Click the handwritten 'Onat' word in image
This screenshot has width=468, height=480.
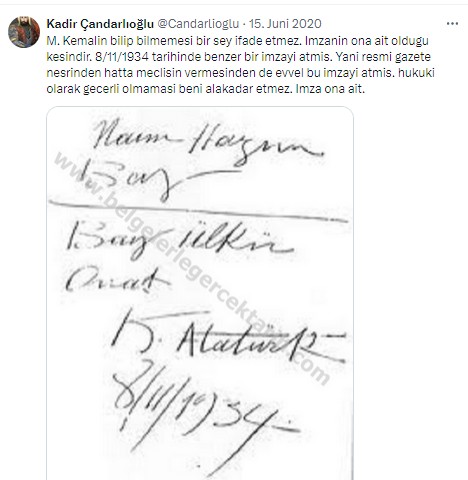pyautogui.click(x=117, y=281)
